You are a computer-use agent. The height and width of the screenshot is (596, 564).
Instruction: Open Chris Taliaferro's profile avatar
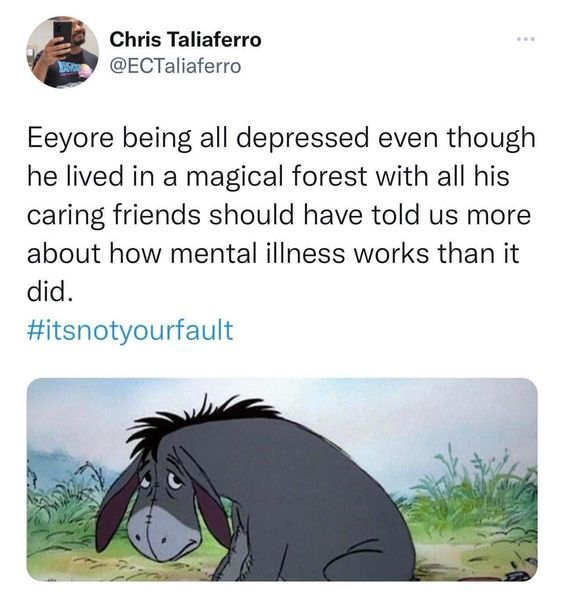[63, 52]
